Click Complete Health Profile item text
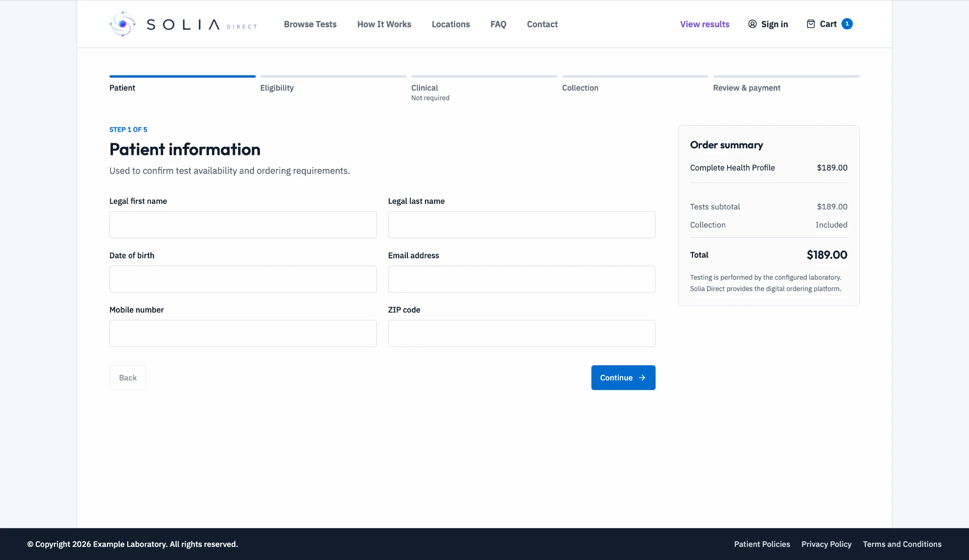The height and width of the screenshot is (560, 969). 732,167
